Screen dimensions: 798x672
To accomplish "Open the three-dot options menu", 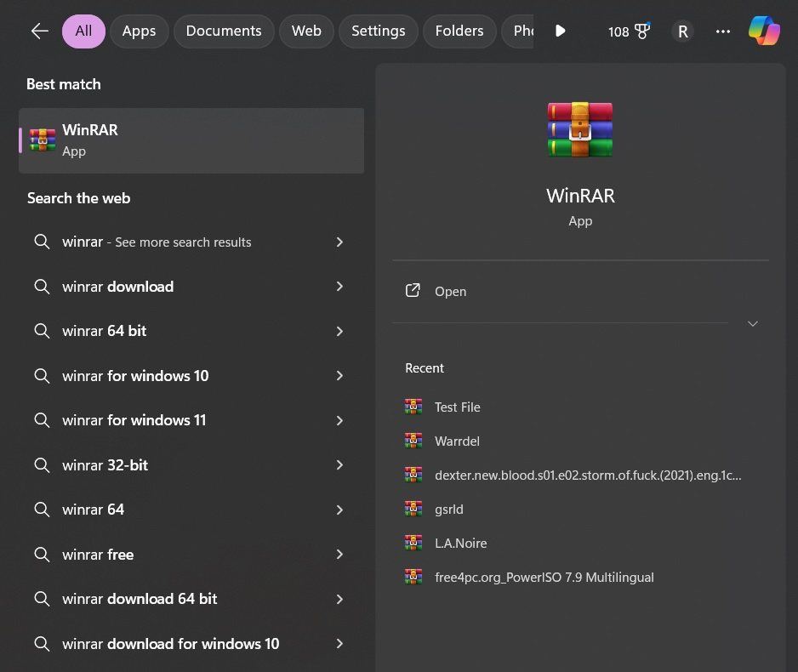I will click(x=722, y=31).
